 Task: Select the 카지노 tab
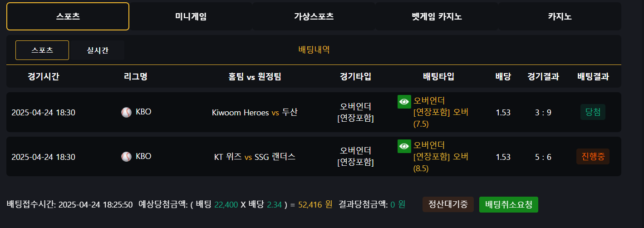560,16
